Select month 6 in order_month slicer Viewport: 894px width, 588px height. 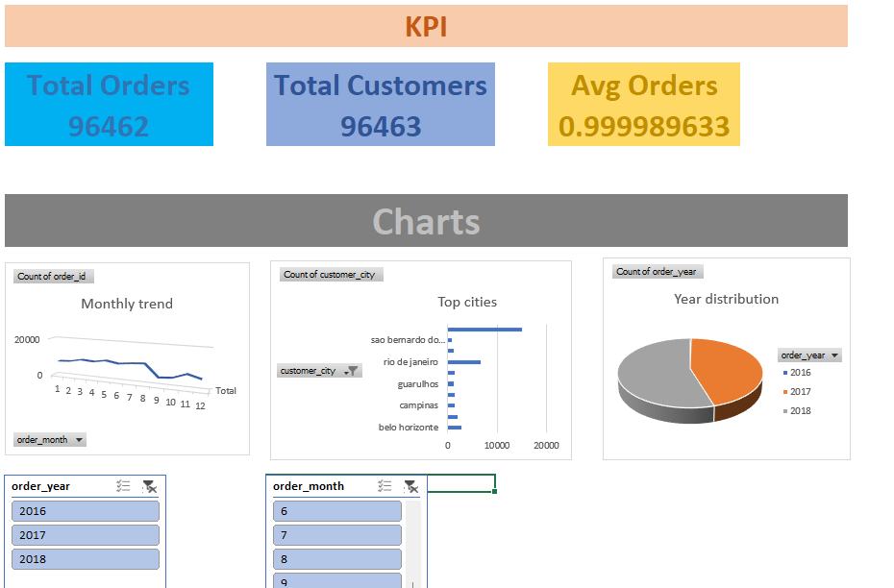pos(337,511)
